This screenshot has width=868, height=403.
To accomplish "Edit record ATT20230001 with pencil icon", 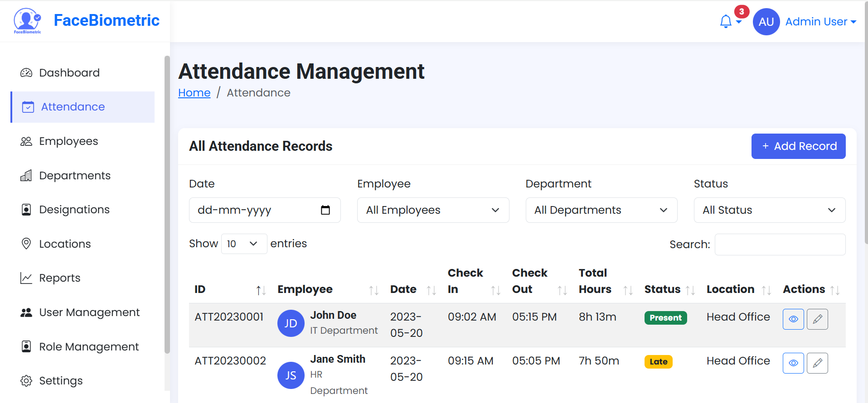I will [x=817, y=319].
